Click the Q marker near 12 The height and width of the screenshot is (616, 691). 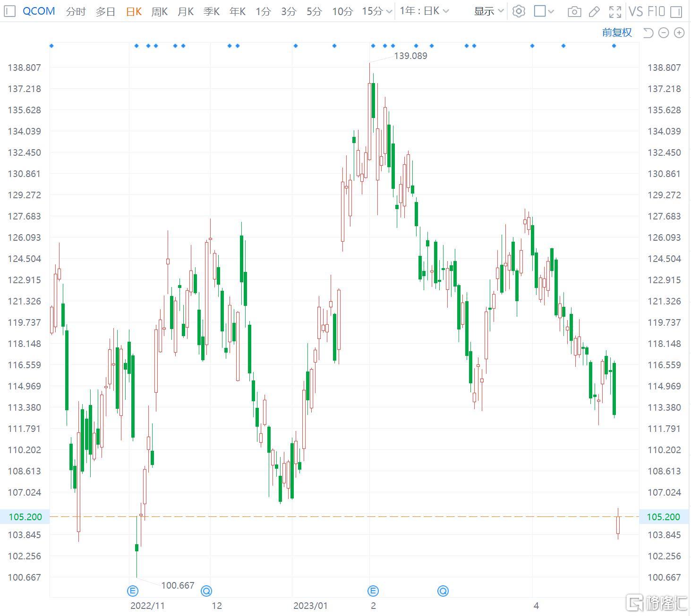[206, 591]
